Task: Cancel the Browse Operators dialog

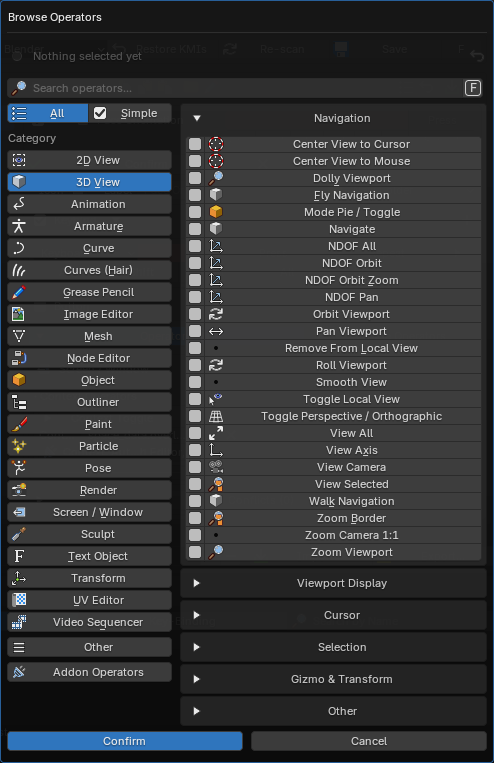Action: pos(369,741)
